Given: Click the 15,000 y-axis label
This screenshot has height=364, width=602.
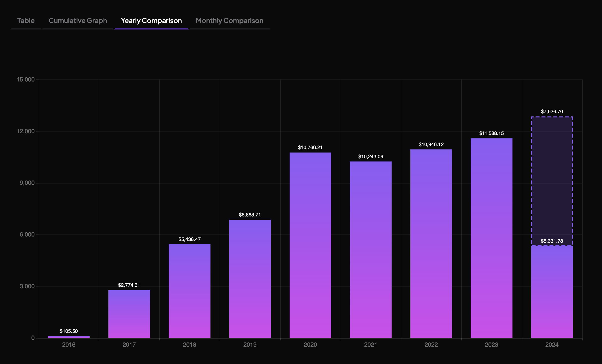Looking at the screenshot, I should (26, 79).
